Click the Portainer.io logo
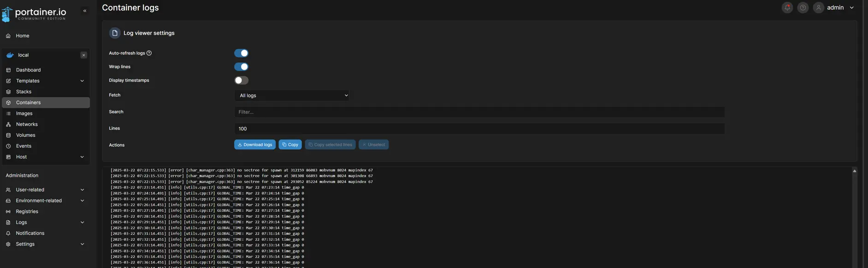 [x=34, y=14]
